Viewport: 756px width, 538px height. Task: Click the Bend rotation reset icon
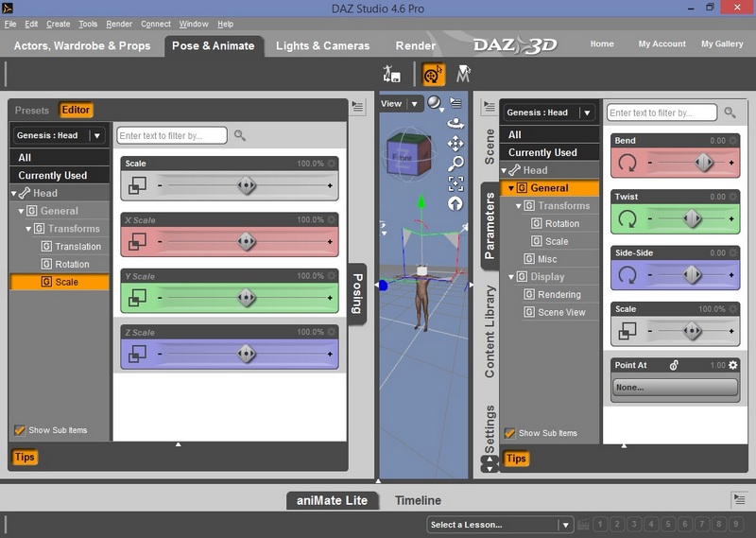click(x=627, y=163)
